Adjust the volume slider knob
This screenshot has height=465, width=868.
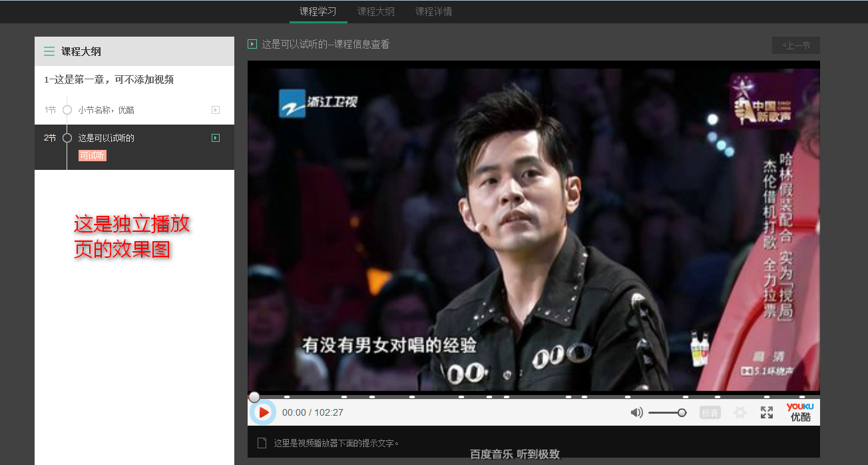(682, 413)
